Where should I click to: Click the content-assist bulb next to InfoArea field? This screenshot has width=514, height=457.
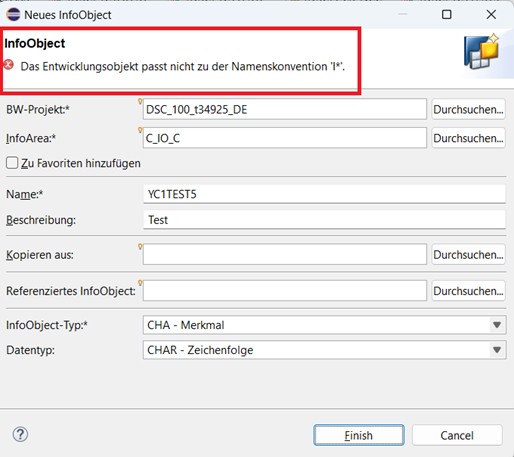[x=140, y=130]
